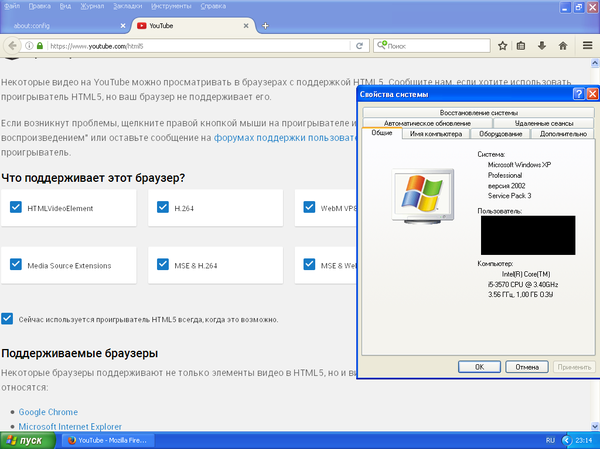Uncheck the HTML5 player always-use checkbox

point(8,319)
